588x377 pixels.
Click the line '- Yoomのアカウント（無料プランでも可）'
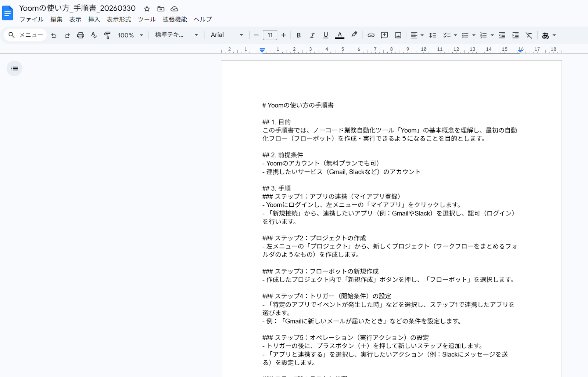[321, 163]
